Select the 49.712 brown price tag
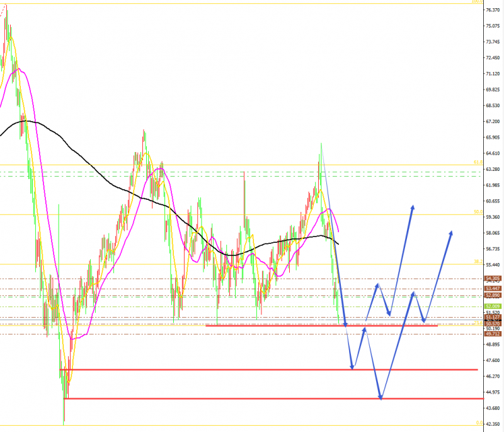This screenshot has width=504, height=432. 493,334
